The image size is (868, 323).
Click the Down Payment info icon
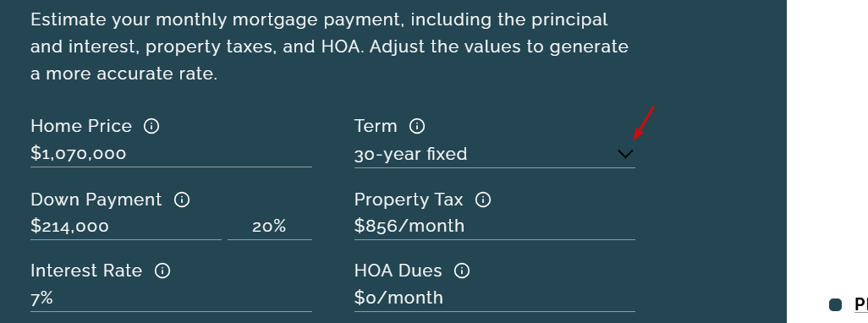[x=182, y=199]
